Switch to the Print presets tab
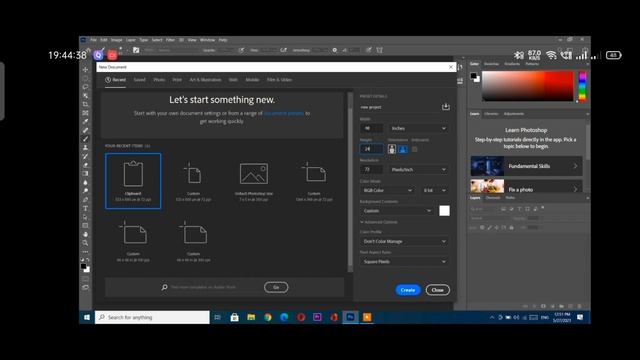Image resolution: width=640 pixels, height=360 pixels. [177, 80]
